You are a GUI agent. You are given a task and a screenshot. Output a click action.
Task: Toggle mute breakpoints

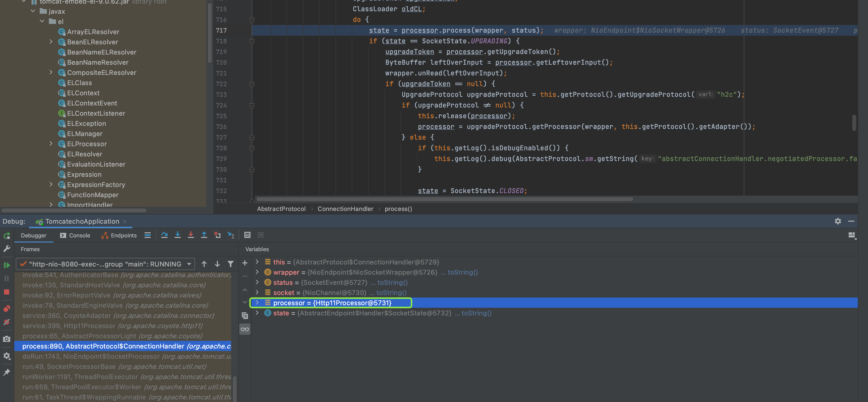[7, 322]
